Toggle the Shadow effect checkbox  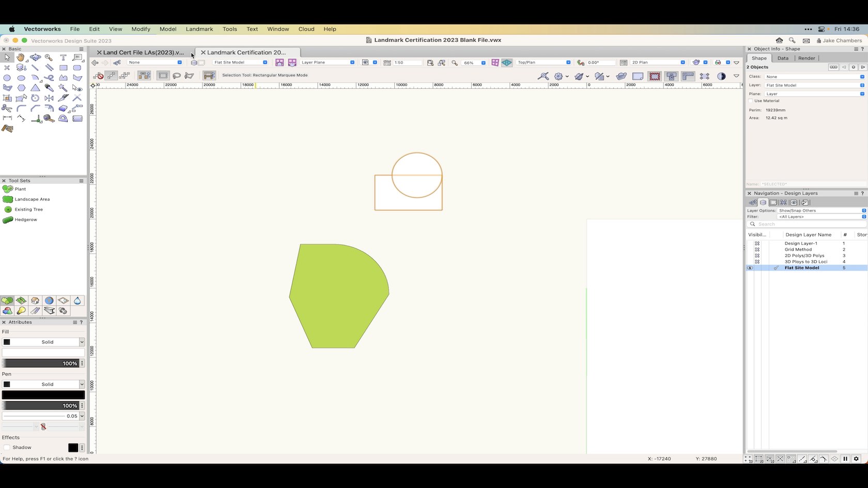pyautogui.click(x=7, y=447)
